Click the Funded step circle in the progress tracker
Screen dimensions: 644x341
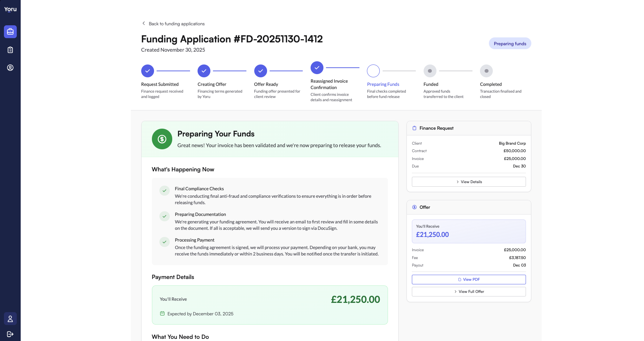click(430, 71)
